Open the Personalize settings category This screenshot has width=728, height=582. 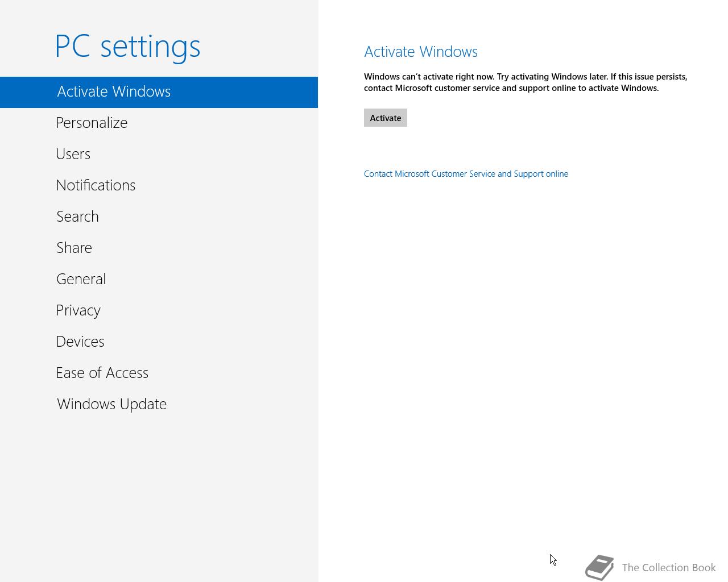[x=159, y=123]
